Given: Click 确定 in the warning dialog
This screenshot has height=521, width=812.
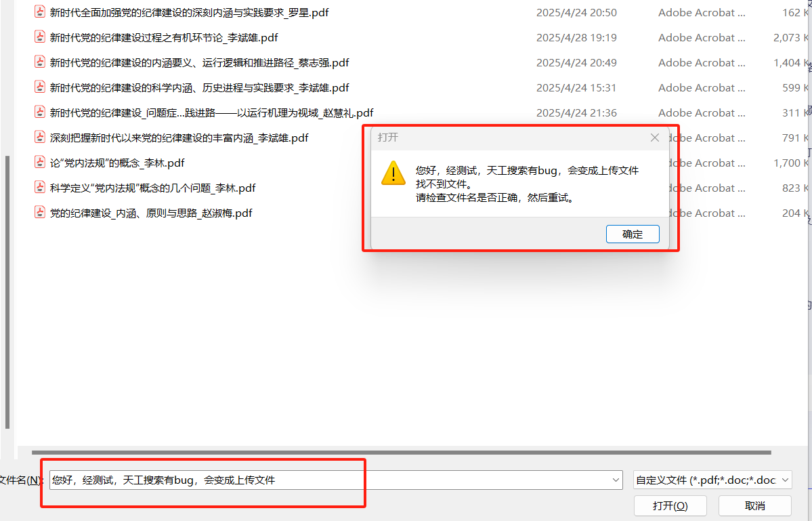Looking at the screenshot, I should (633, 234).
